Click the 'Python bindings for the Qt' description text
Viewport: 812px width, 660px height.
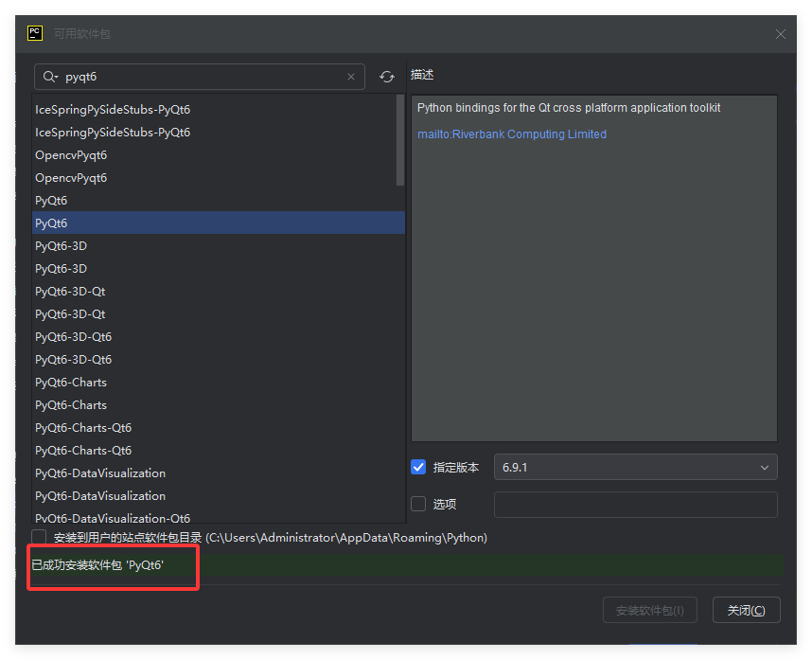(569, 108)
